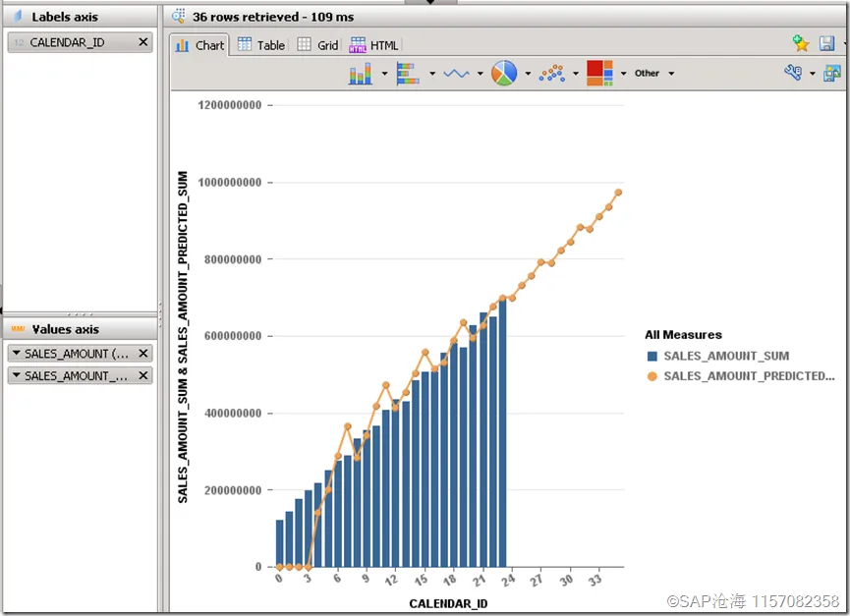Click the 1000000000 y-axis label

(230, 183)
